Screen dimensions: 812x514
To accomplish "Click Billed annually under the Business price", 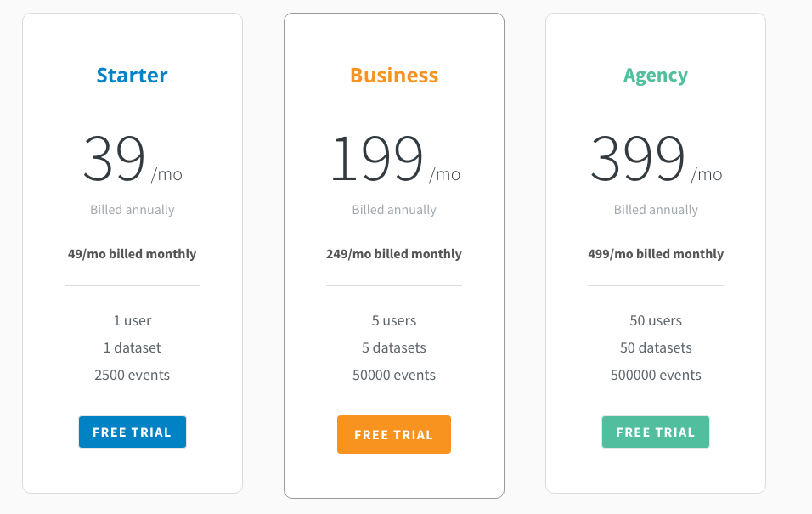I will click(x=393, y=210).
